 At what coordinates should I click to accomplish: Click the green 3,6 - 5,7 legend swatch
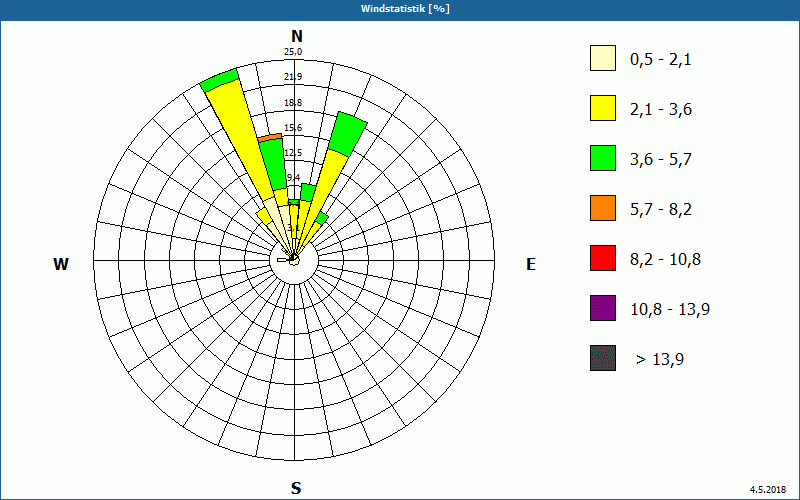pos(603,158)
